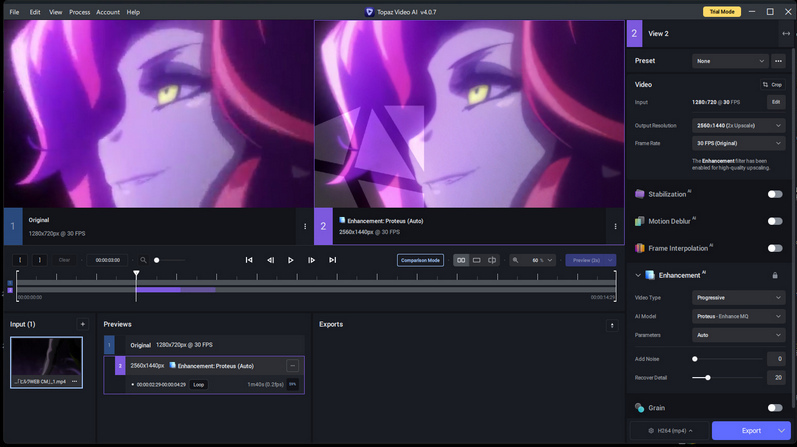Screen dimensions: 797x447
Task: Open the Export button dropdown arrow
Action: (782, 431)
